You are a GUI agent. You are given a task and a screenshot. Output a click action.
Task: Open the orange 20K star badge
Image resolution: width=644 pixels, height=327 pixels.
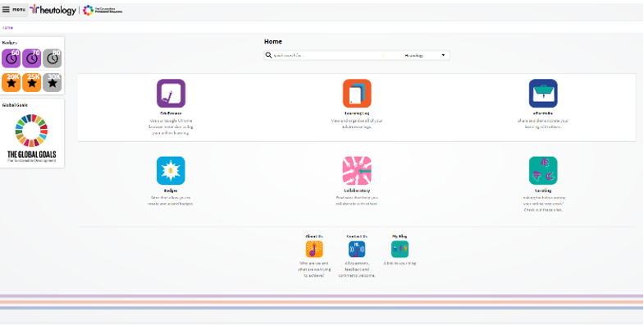click(x=11, y=82)
